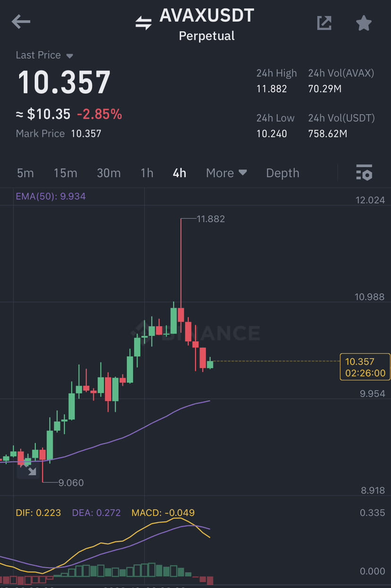The width and height of the screenshot is (391, 588).
Task: Go back using the arrow icon
Action: [x=21, y=22]
